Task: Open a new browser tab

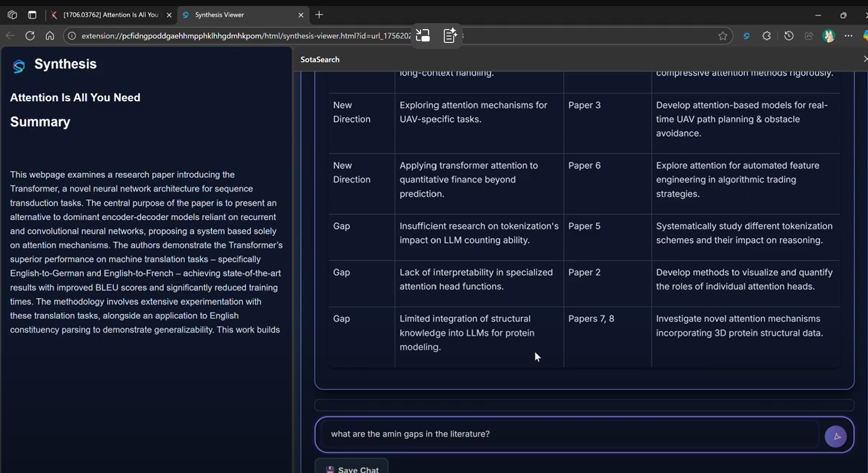Action: pos(319,15)
